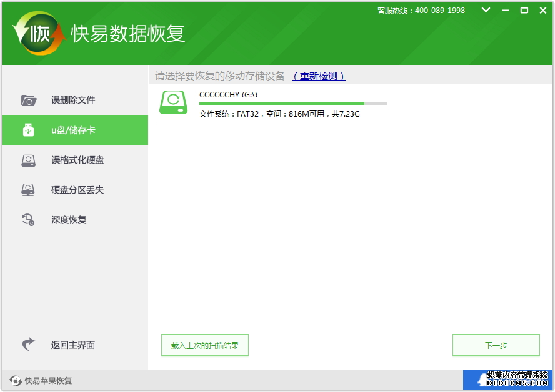This screenshot has width=555, height=392.
Task: Close the 快易数据恢复 window
Action: pyautogui.click(x=542, y=11)
